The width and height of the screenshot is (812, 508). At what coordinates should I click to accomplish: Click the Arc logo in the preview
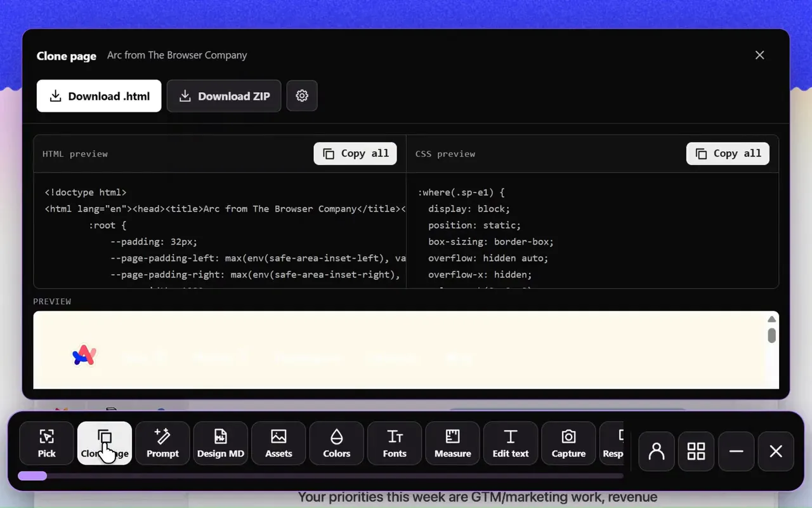pyautogui.click(x=84, y=356)
